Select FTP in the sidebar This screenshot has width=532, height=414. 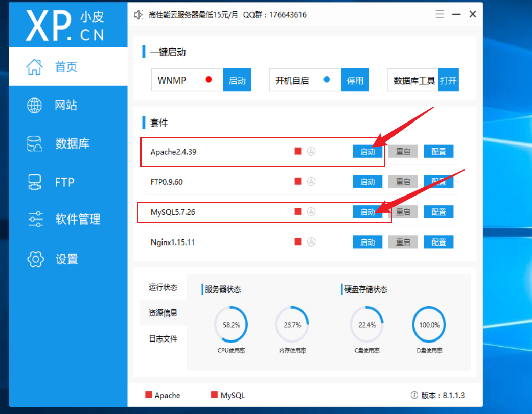(68, 182)
